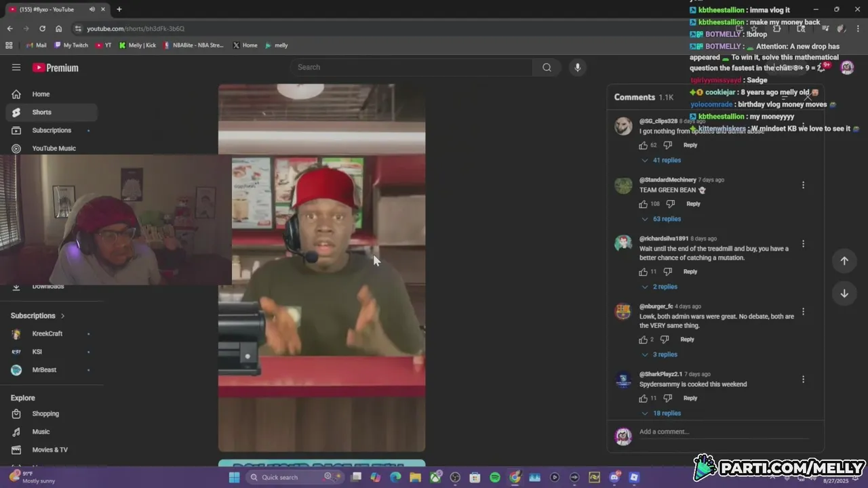Click the search magnifier button
Screen dimensions: 868x488
coord(547,67)
